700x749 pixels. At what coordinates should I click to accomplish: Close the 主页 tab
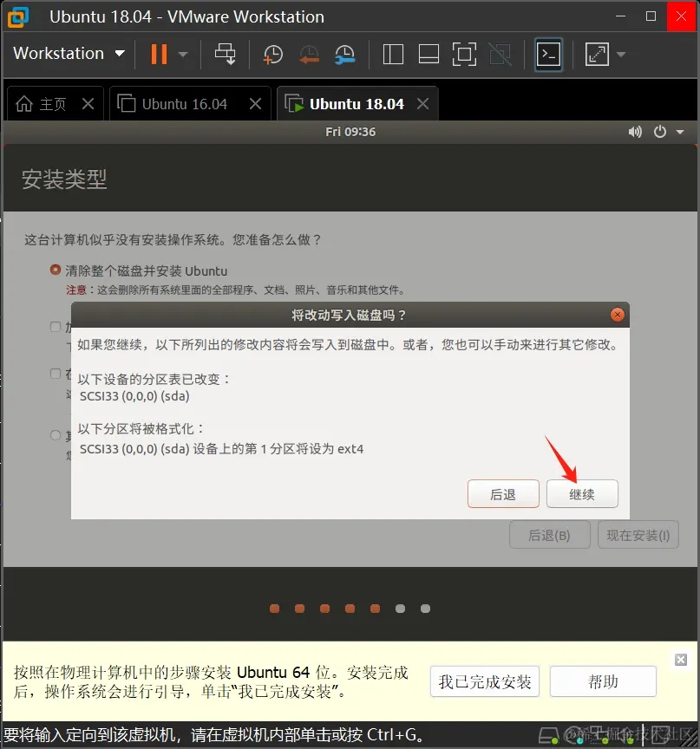88,104
